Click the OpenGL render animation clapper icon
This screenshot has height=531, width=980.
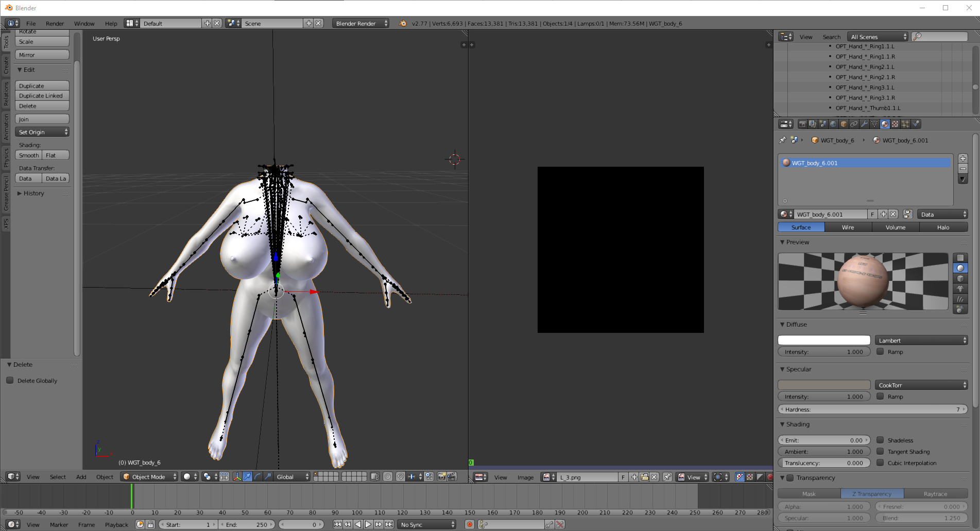click(452, 477)
